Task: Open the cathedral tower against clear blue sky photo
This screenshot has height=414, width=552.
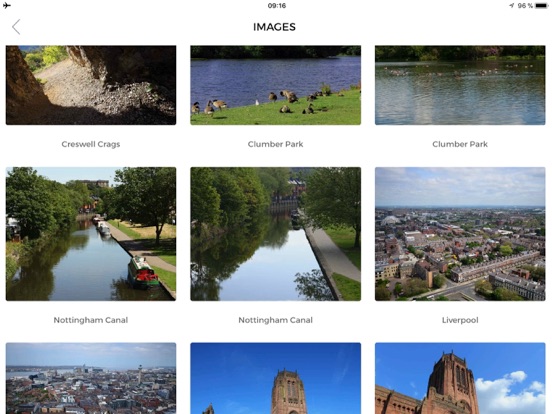Action: pos(276,378)
